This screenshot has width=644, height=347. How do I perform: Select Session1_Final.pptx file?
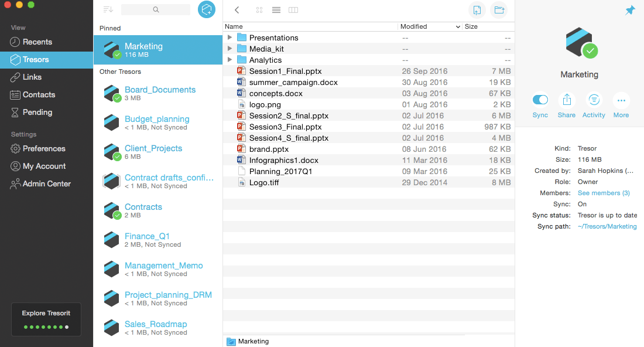point(368,71)
